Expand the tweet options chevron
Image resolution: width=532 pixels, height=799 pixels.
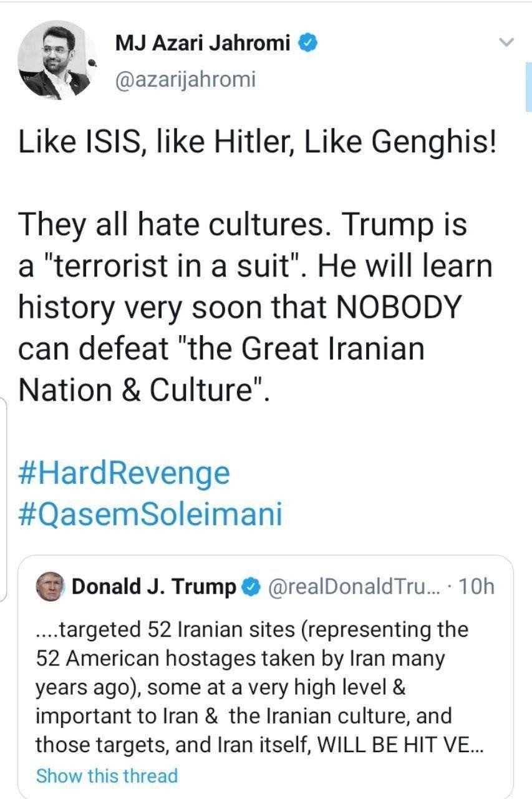(x=507, y=43)
